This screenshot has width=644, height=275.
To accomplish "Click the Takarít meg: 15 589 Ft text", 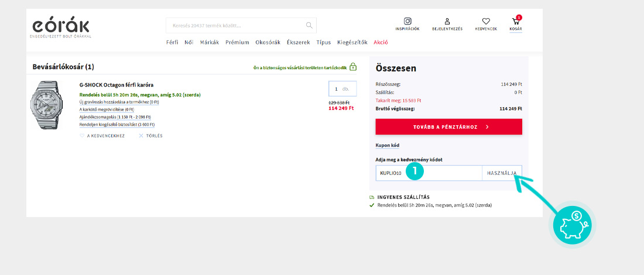I will (x=398, y=100).
